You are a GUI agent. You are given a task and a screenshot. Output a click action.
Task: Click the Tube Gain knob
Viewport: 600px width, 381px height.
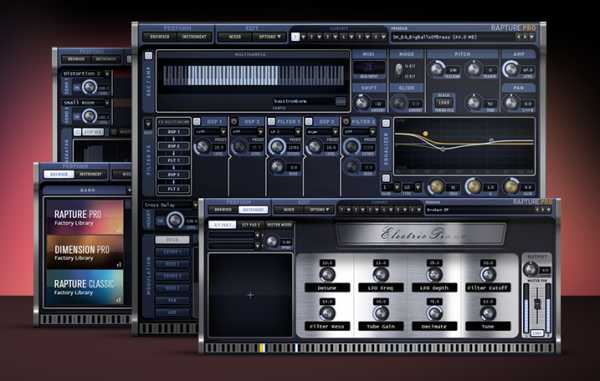point(381,313)
